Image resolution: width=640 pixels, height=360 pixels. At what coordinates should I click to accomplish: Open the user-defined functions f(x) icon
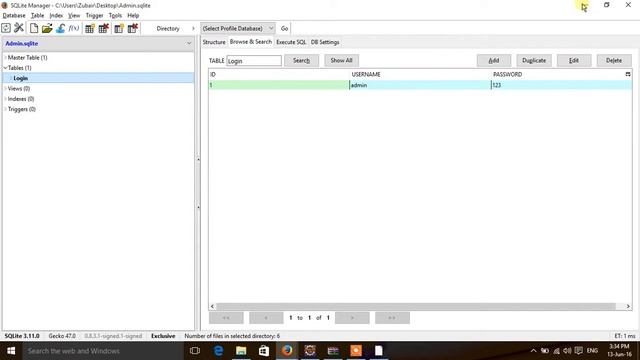[x=74, y=28]
